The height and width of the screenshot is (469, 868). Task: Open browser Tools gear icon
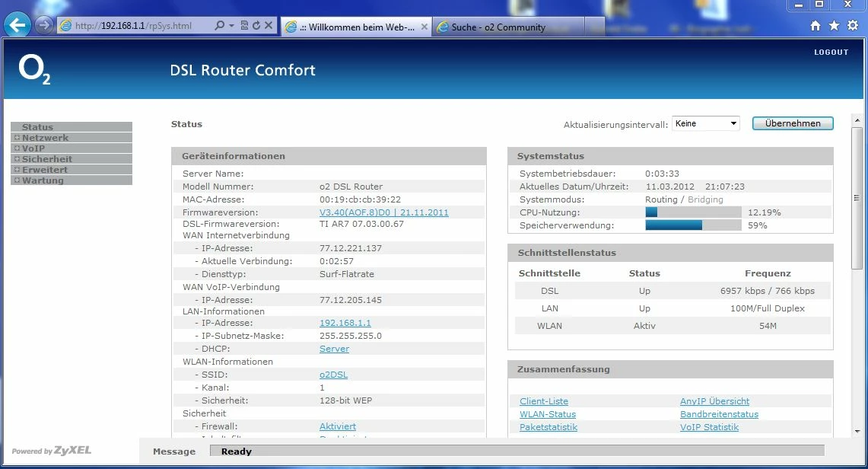click(853, 25)
